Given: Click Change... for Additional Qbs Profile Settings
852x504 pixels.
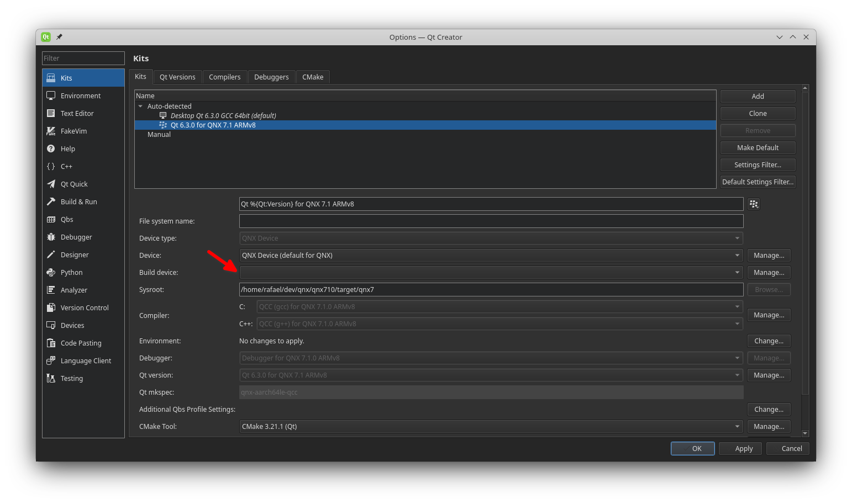Looking at the screenshot, I should point(769,409).
